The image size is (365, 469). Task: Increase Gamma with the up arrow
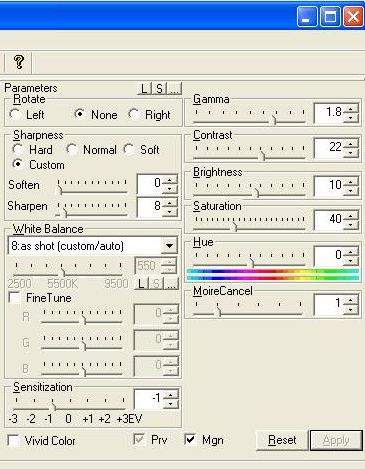tap(351, 109)
